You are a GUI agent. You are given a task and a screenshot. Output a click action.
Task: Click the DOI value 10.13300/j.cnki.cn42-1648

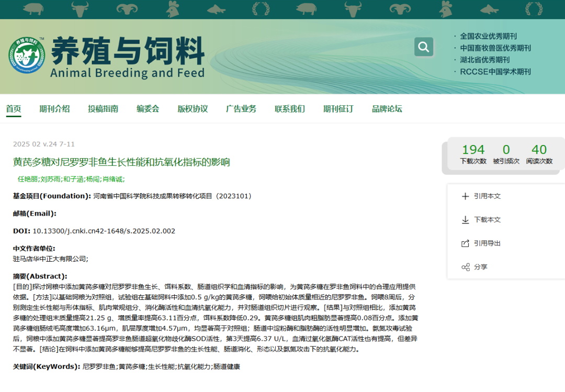(x=104, y=231)
